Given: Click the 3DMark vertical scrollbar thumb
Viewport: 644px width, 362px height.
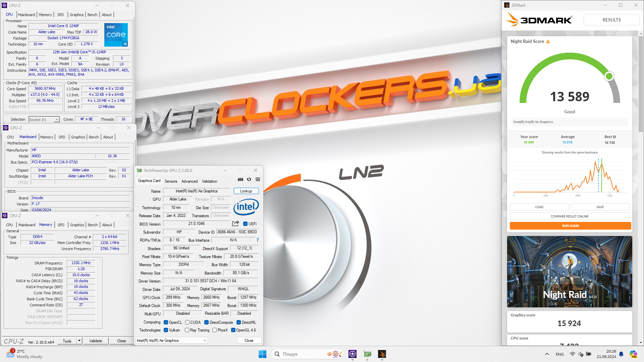Looking at the screenshot, I should coord(641,84).
